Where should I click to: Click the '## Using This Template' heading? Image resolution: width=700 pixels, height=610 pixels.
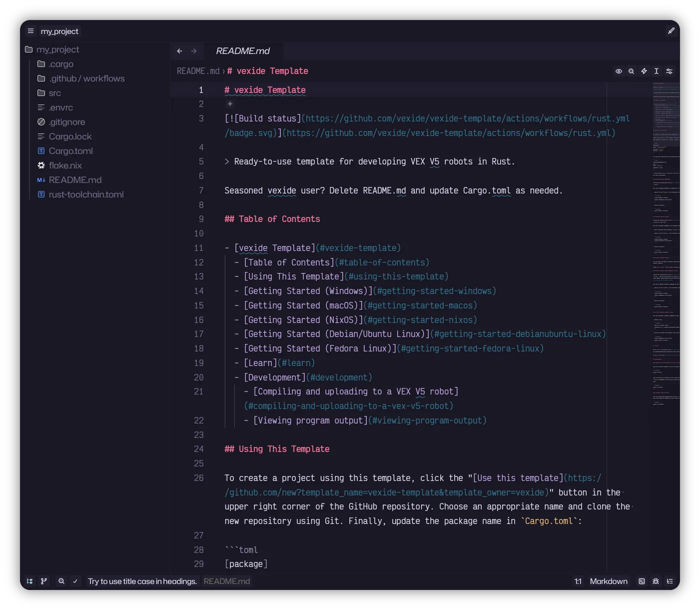277,449
